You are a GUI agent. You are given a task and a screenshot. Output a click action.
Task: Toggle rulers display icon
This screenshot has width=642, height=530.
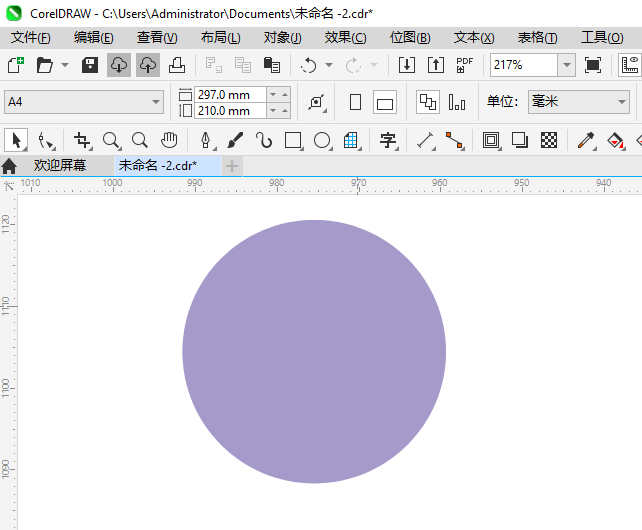630,65
